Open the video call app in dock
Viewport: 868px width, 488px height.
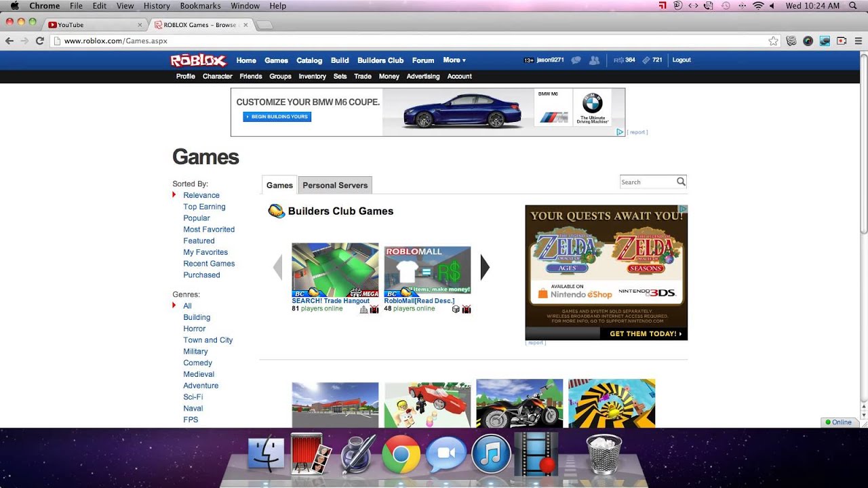(446, 453)
